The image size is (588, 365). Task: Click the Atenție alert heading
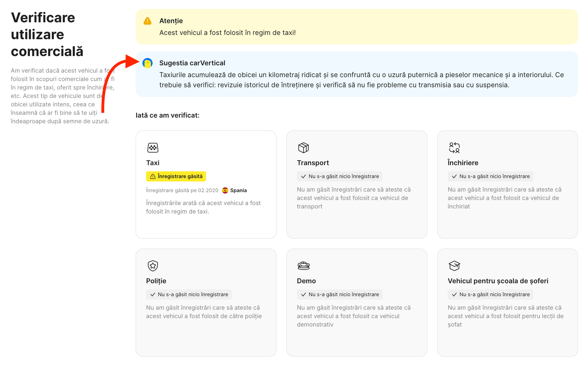tap(171, 21)
